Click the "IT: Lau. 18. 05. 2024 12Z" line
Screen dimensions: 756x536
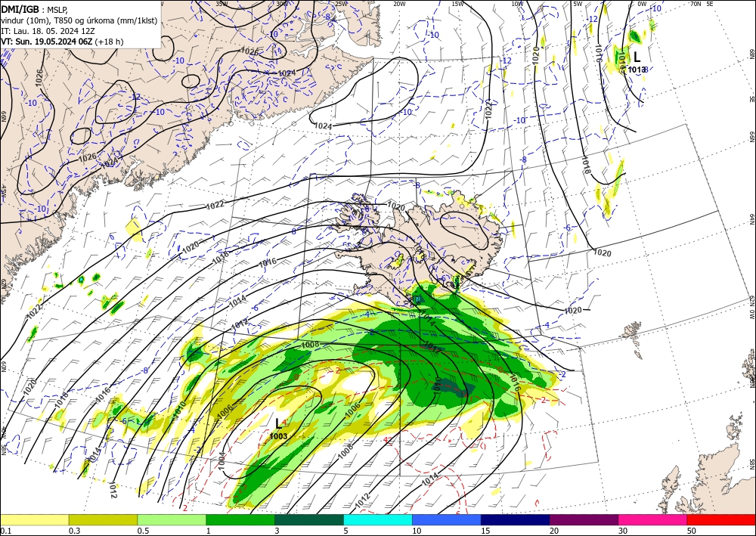coord(48,31)
